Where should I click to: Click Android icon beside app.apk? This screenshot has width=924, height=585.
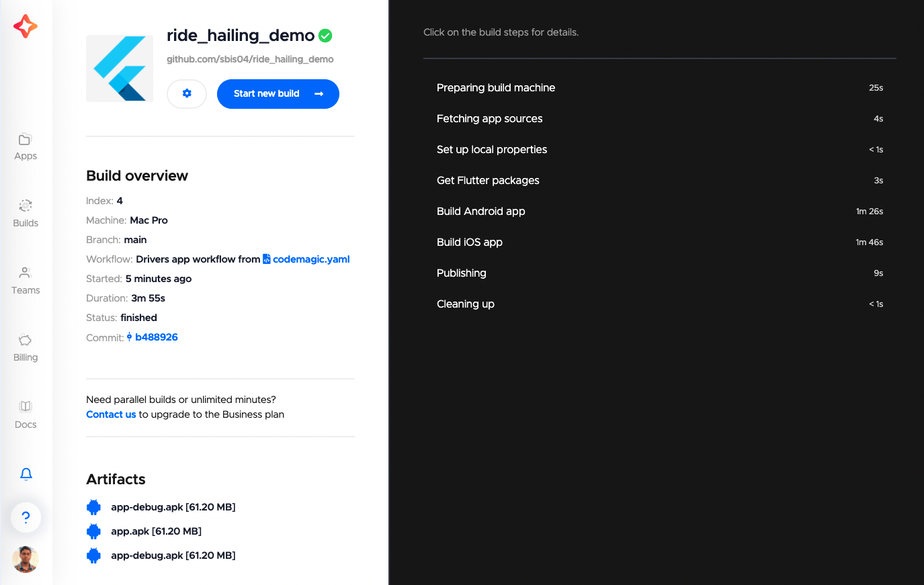pyautogui.click(x=94, y=531)
